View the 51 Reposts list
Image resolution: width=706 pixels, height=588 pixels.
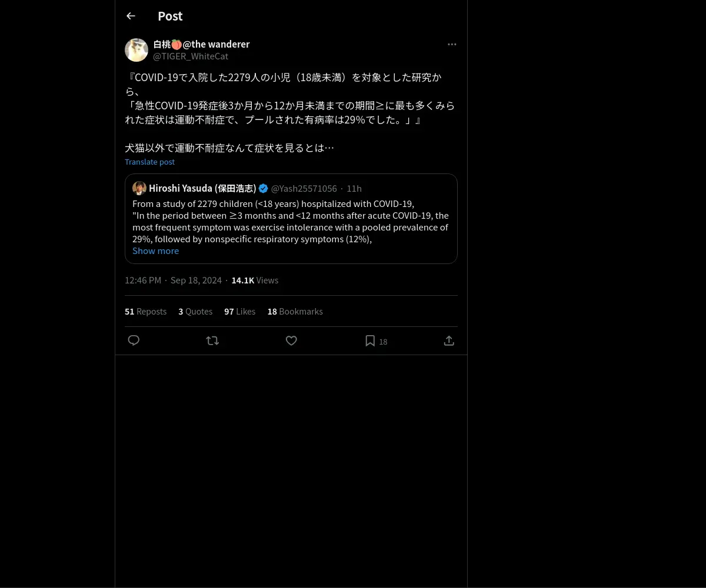145,311
